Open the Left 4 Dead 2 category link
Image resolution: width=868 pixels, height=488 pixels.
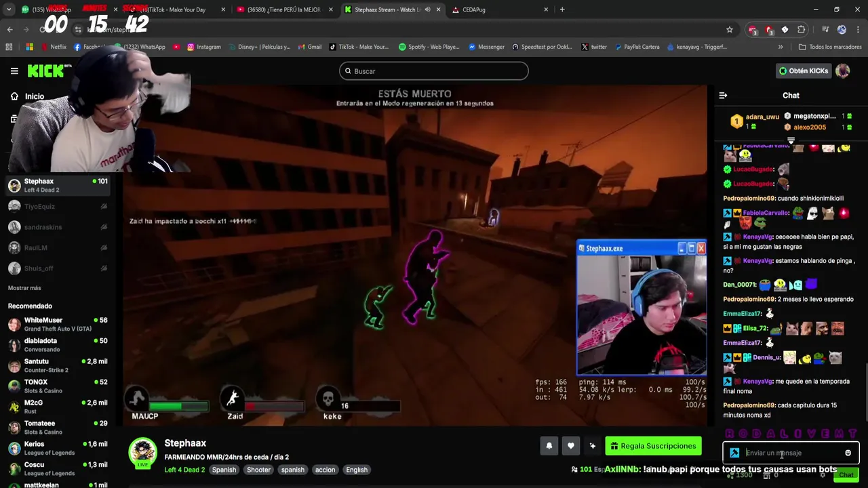tap(184, 470)
